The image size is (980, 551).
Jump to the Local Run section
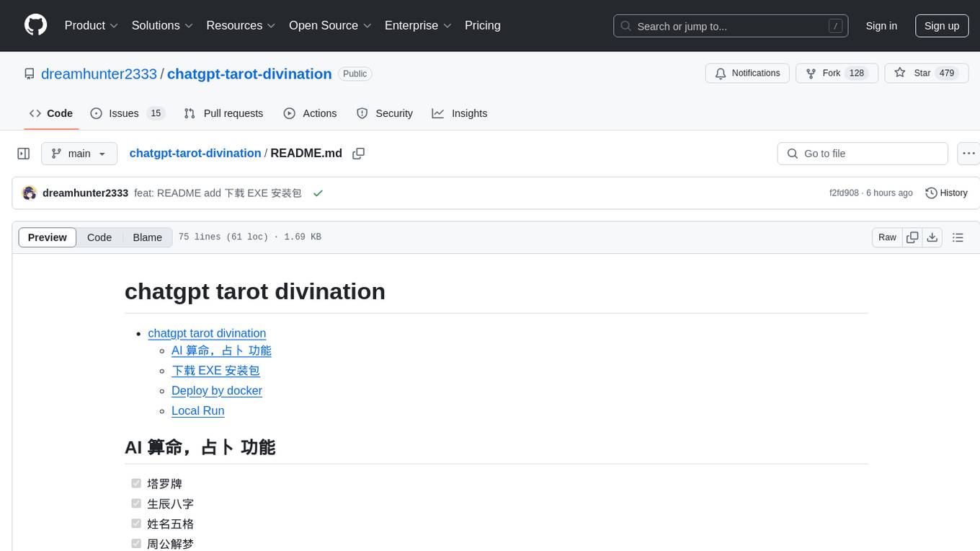tap(198, 411)
